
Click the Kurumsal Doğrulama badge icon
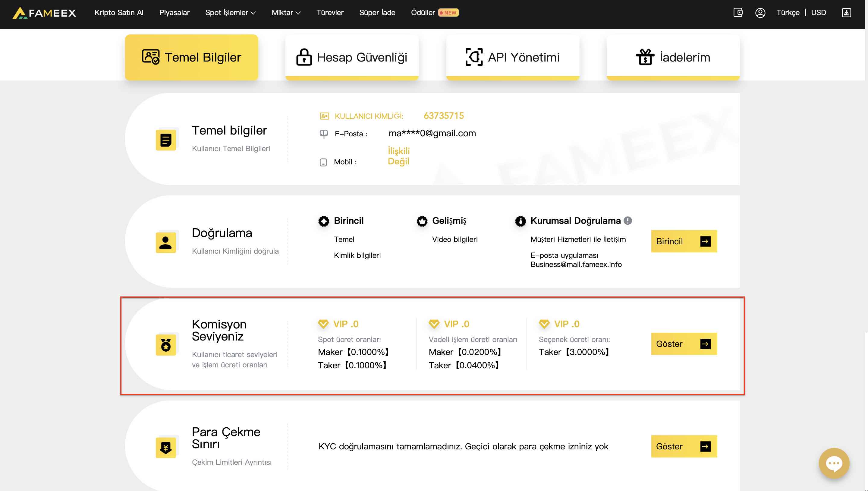520,221
